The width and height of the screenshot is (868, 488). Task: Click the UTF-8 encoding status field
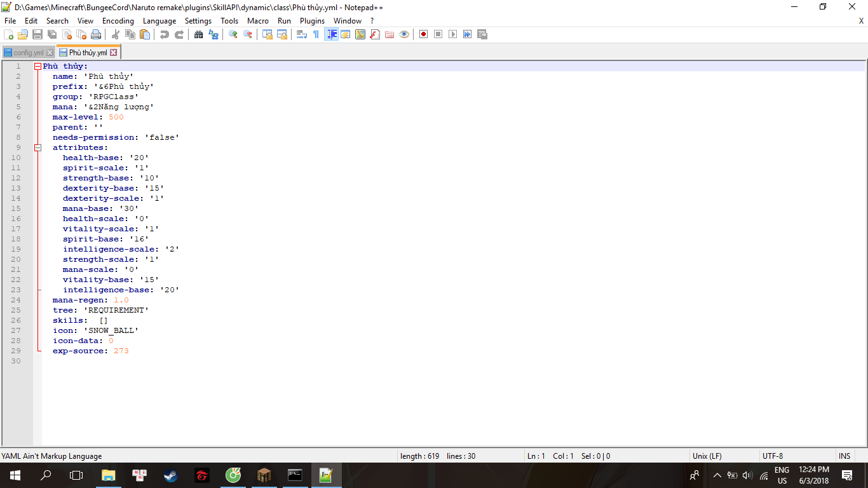pos(773,456)
